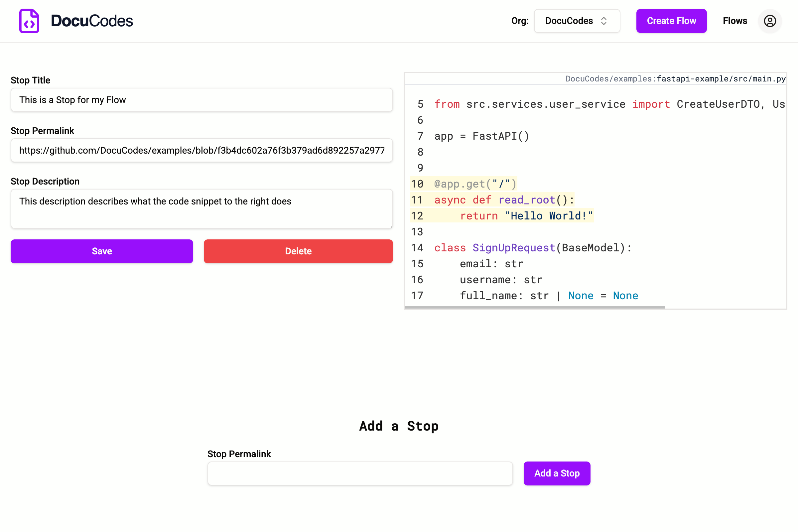Click line number 10 in code gutter
This screenshot has height=532, width=798.
point(417,184)
